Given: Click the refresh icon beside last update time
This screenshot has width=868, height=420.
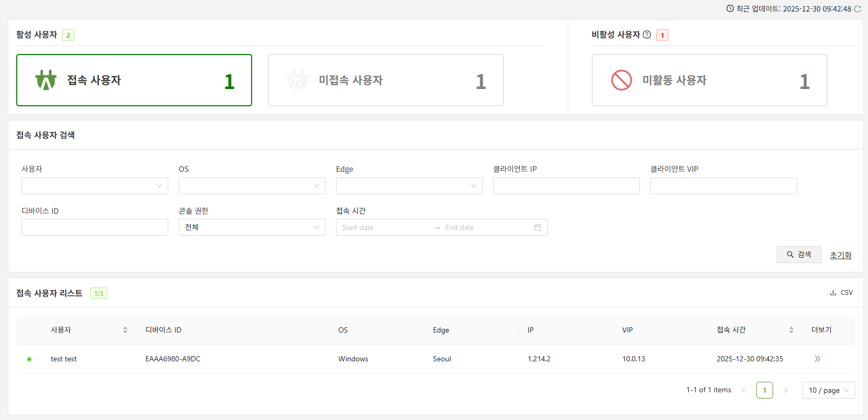Looking at the screenshot, I should coord(858,9).
